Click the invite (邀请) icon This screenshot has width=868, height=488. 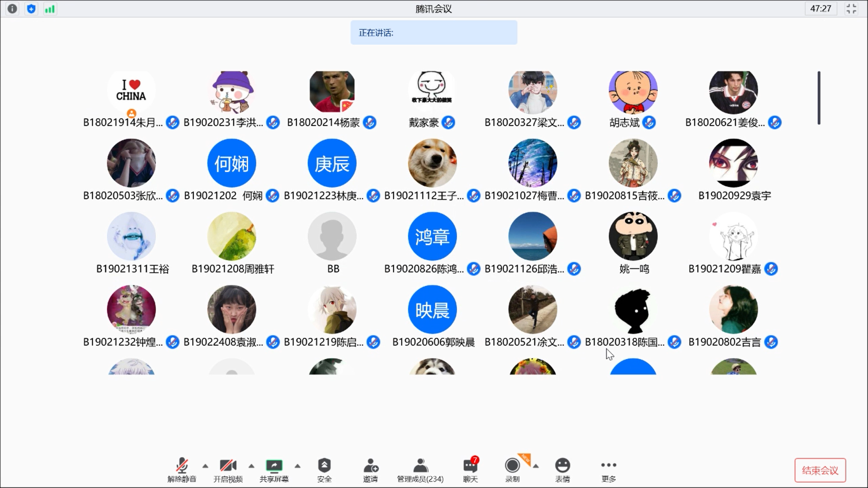[370, 466]
